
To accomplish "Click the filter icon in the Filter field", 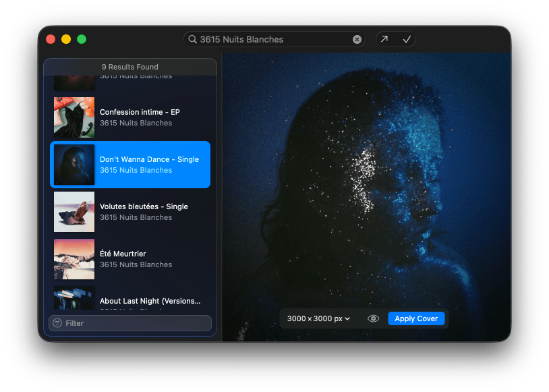I will click(x=57, y=323).
